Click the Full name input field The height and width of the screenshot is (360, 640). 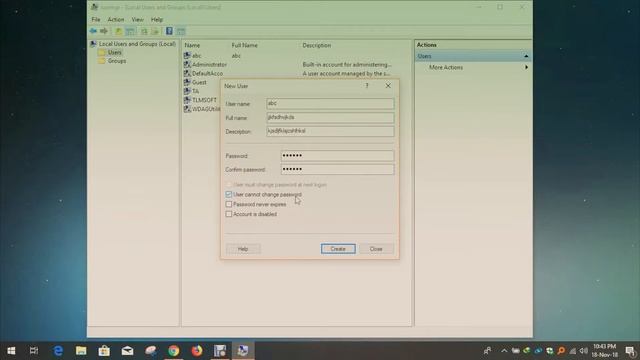(330, 117)
